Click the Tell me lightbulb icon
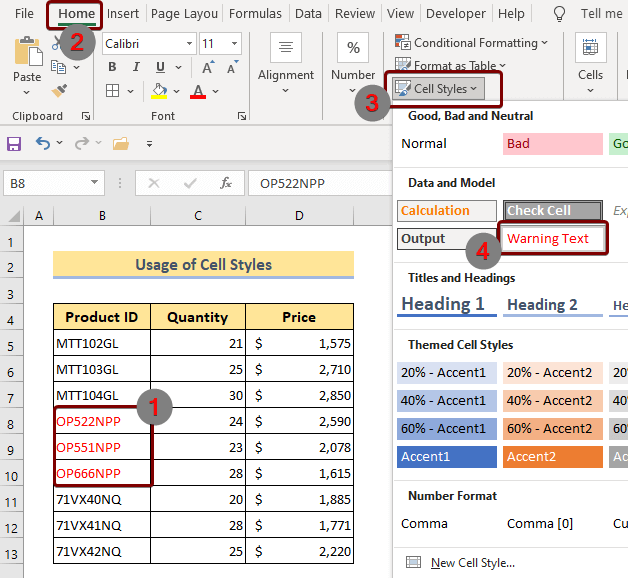628x578 pixels. [559, 14]
